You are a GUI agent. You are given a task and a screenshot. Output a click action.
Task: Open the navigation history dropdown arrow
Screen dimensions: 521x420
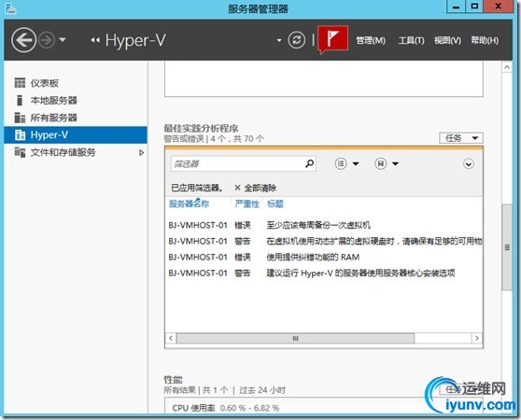click(63, 40)
